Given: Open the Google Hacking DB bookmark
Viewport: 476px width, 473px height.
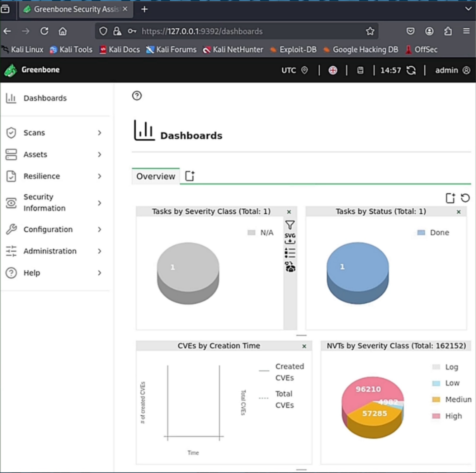Looking at the screenshot, I should click(360, 49).
